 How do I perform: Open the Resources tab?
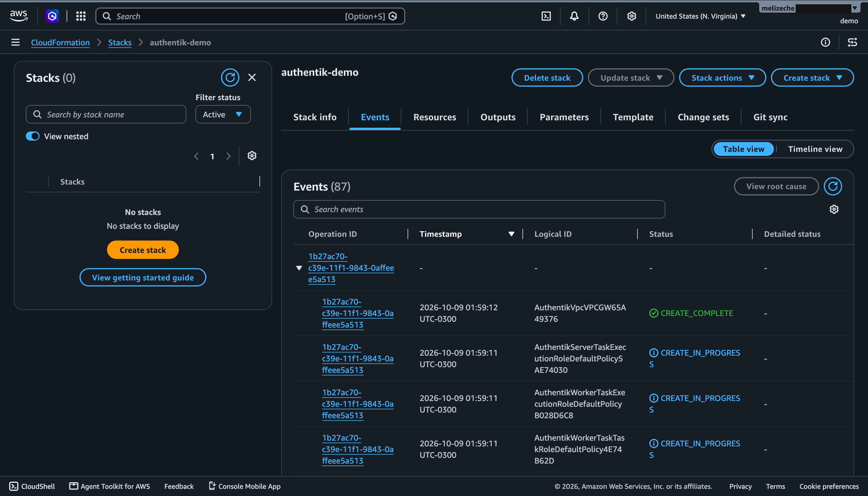[x=434, y=117]
